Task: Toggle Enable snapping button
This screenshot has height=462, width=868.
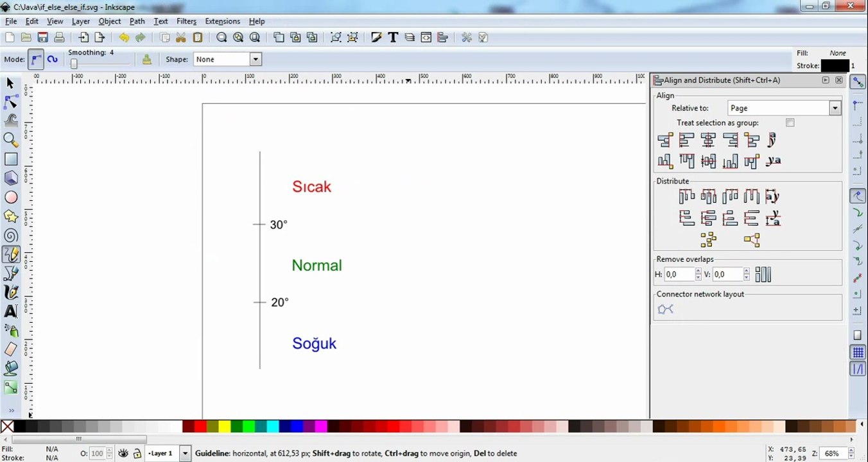Action: tap(858, 82)
